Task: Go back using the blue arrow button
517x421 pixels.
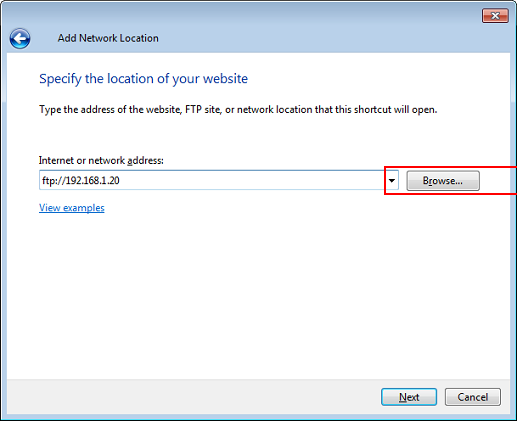Action: click(20, 38)
